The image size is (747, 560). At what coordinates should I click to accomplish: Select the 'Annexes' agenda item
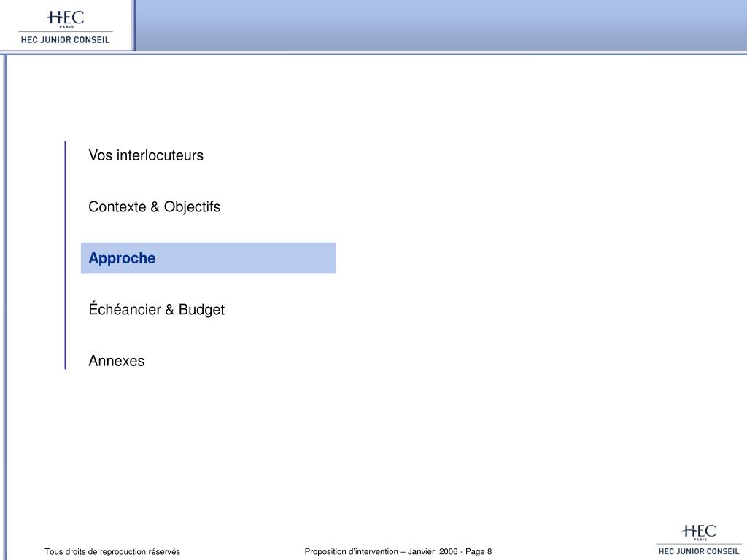click(x=116, y=361)
